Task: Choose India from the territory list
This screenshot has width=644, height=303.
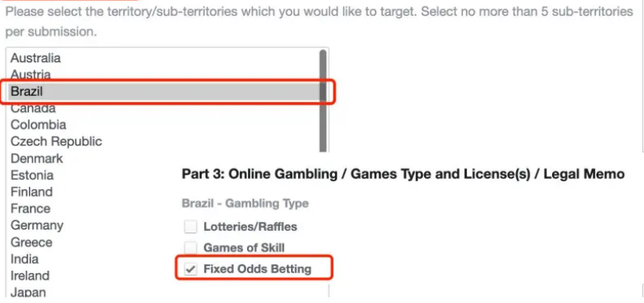Action: (x=24, y=259)
